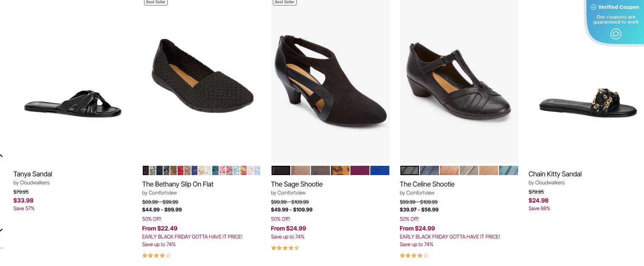Click the expand chevron at lower left
Screen dimensions: 644x266
[x=1, y=230]
